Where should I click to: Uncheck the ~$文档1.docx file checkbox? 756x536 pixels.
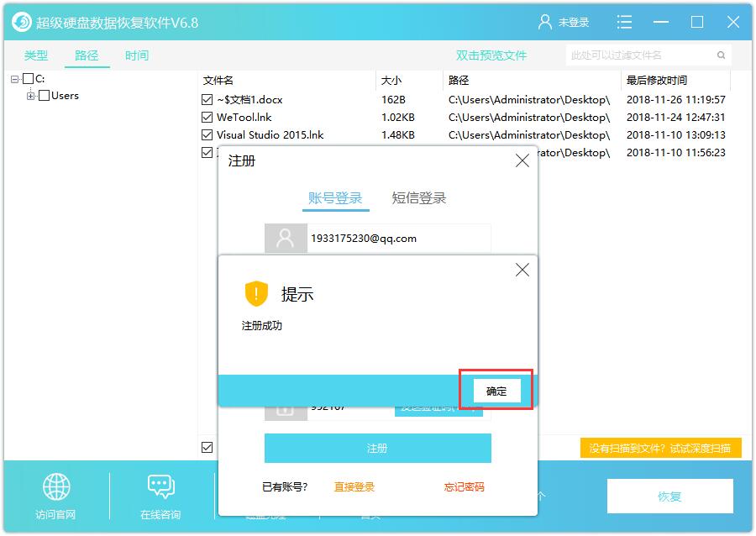207,100
